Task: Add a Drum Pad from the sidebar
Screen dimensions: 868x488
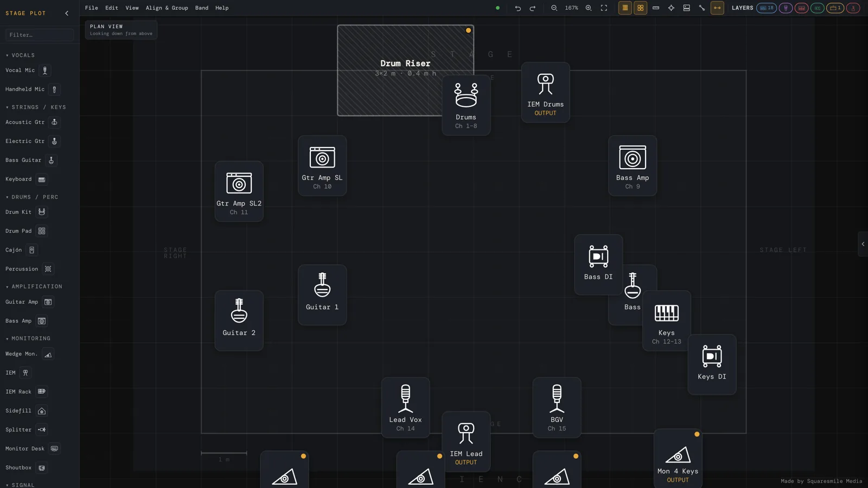Action: (26, 231)
